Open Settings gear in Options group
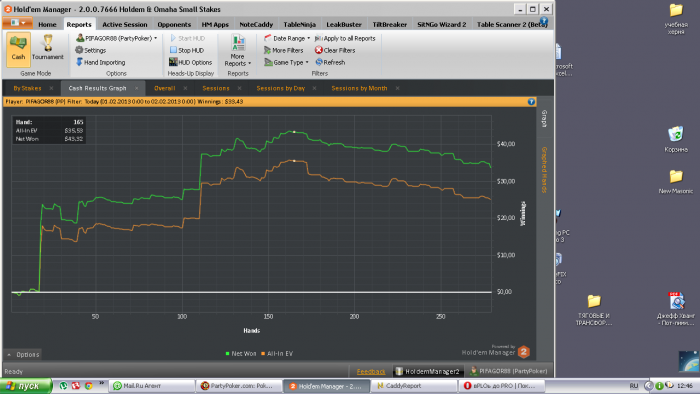Image resolution: width=700 pixels, height=394 pixels. coord(91,50)
